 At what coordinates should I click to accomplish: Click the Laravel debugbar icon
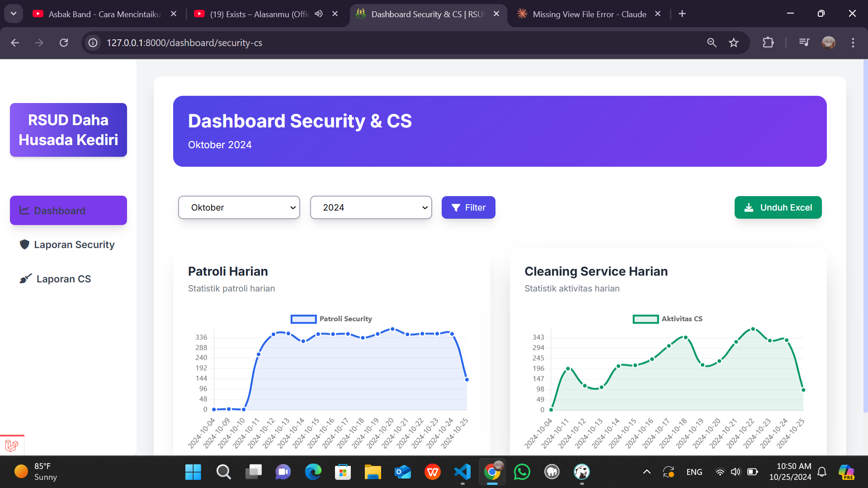[12, 446]
